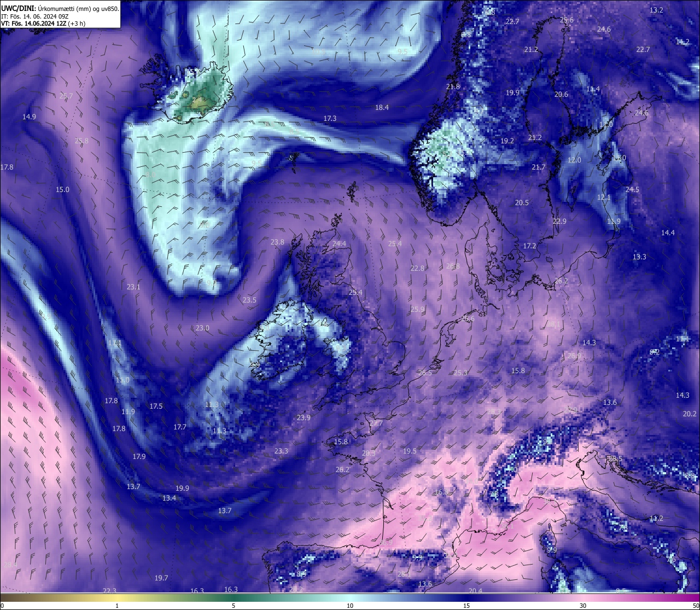Click the 12.1 map value
The width and height of the screenshot is (700, 610).
603,197
